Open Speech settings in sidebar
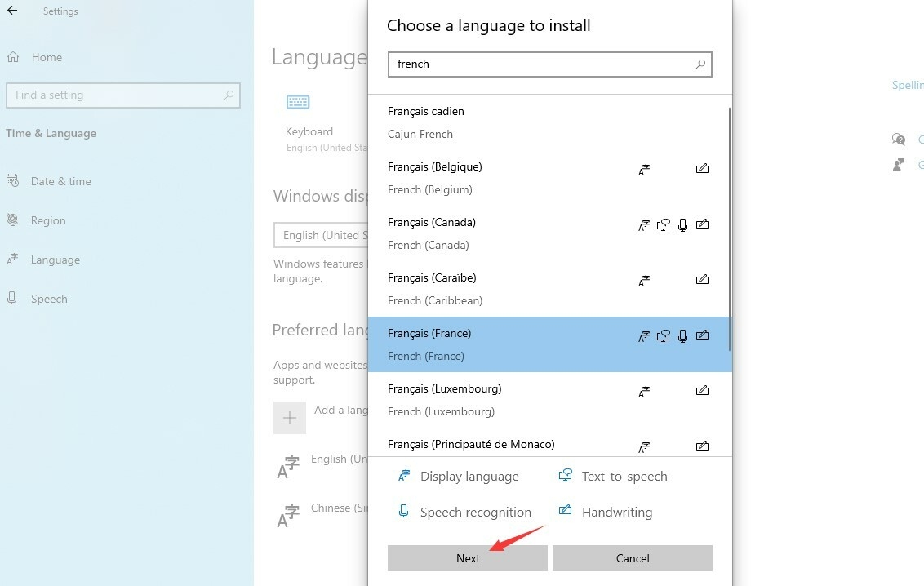 coord(48,299)
